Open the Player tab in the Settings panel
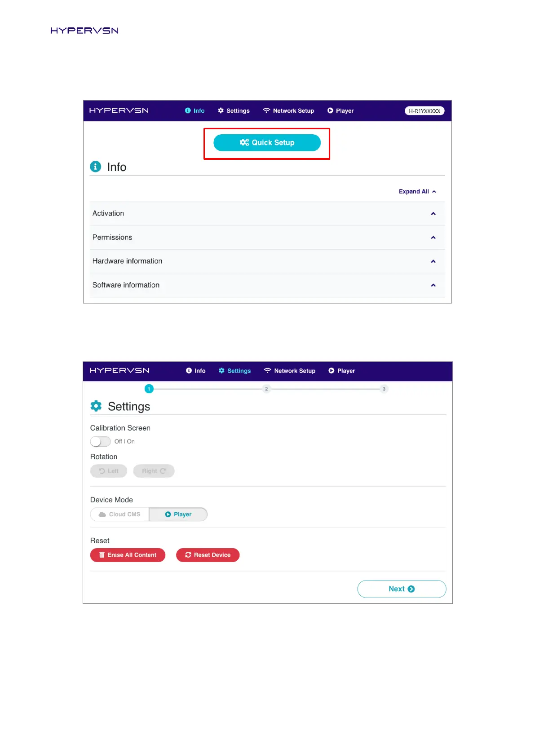 (341, 371)
